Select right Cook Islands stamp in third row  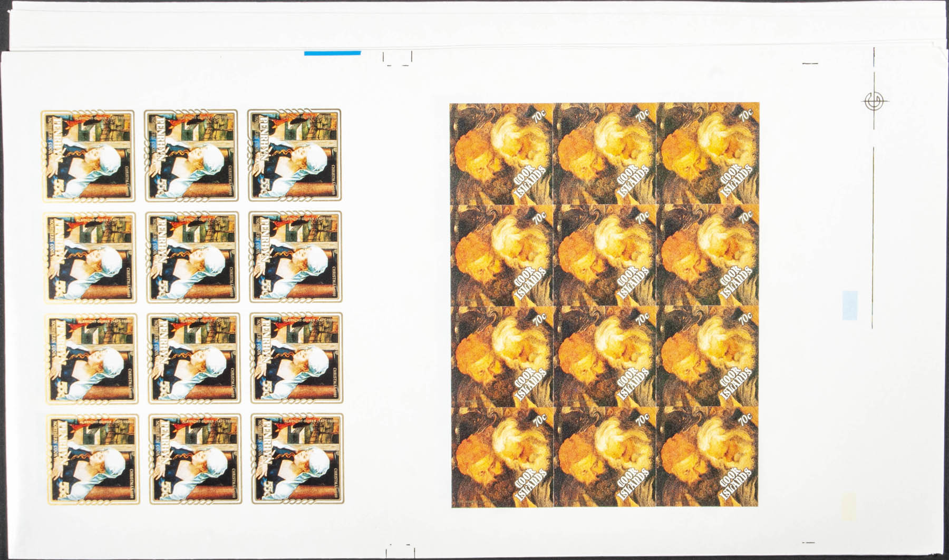708,357
